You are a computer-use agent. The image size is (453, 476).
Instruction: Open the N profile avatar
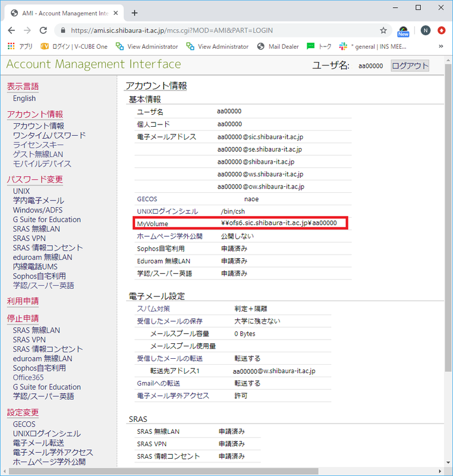[x=426, y=30]
